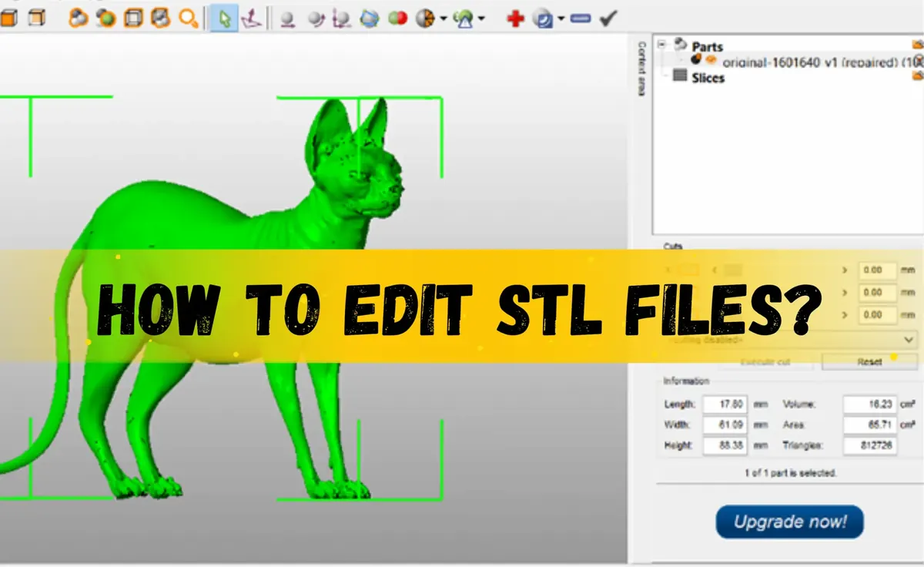Open the cutting disabled dropdown
The height and width of the screenshot is (567, 924).
coord(791,339)
